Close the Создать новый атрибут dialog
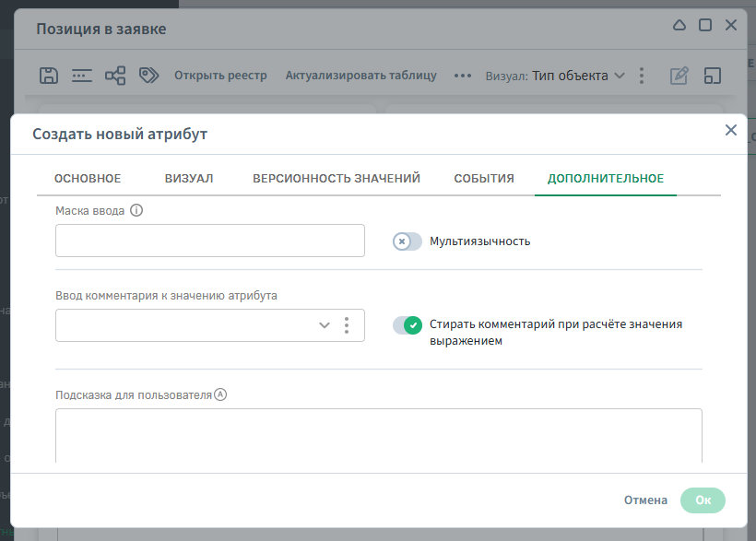 (x=731, y=130)
